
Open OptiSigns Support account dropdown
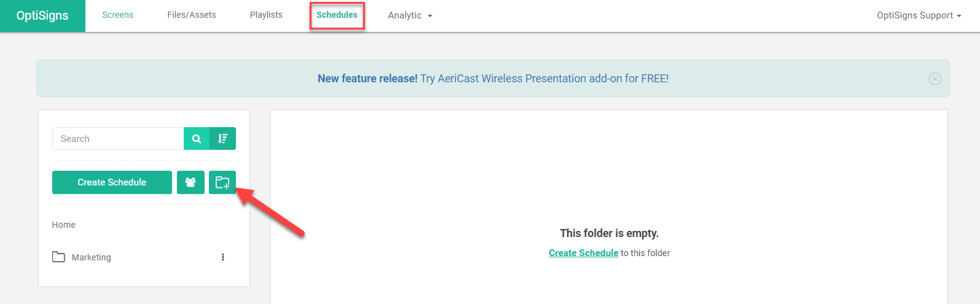(x=919, y=15)
